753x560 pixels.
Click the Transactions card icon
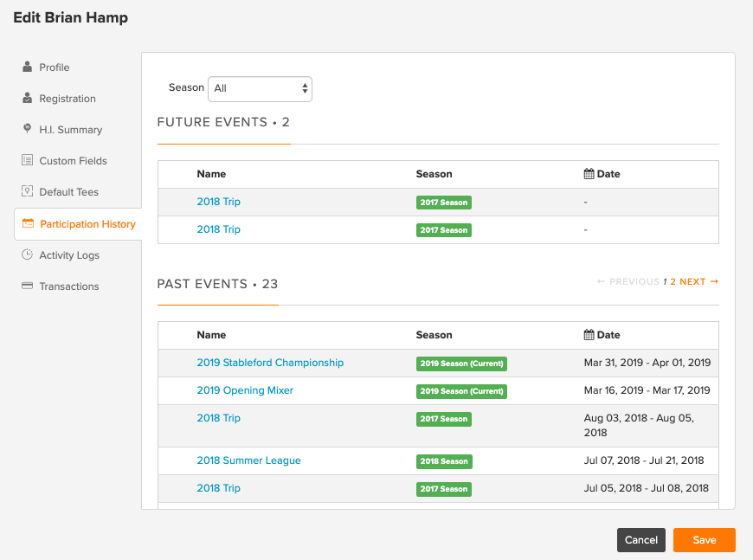click(x=28, y=286)
